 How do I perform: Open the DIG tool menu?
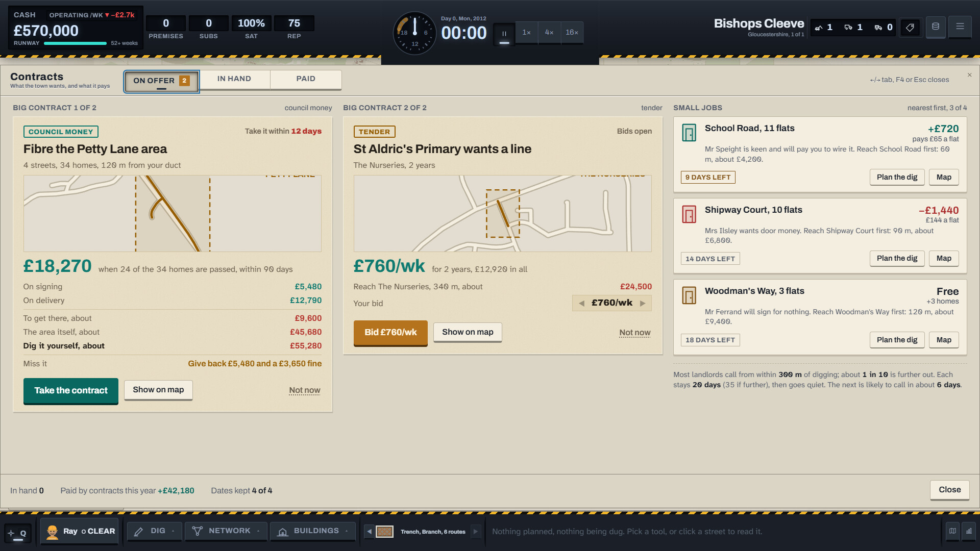154,531
